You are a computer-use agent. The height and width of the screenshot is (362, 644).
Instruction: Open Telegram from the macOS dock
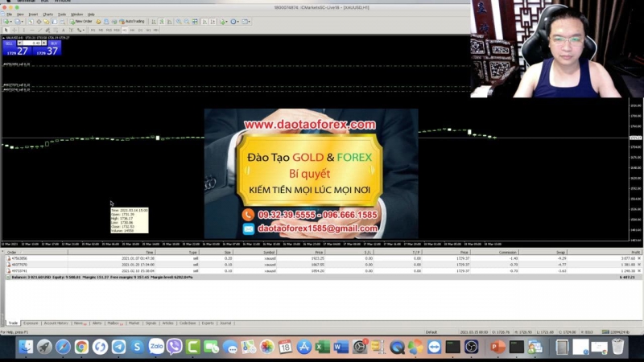[118, 347]
